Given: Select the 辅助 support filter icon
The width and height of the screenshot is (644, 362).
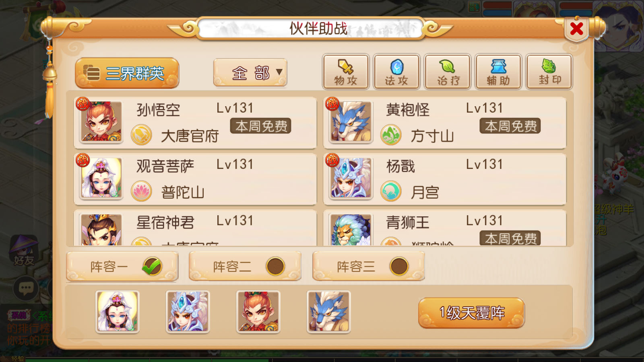Looking at the screenshot, I should (498, 72).
